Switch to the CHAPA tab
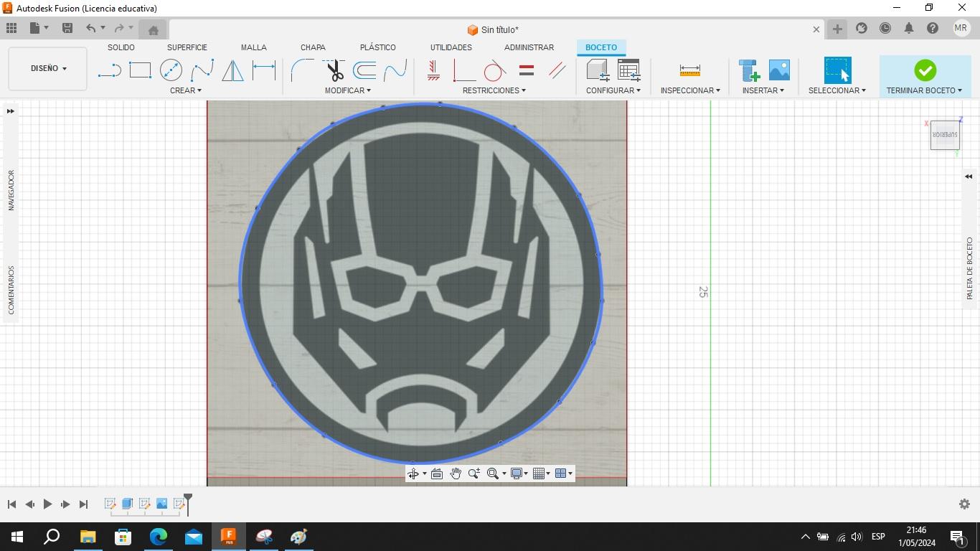This screenshot has height=551, width=980. click(x=313, y=47)
